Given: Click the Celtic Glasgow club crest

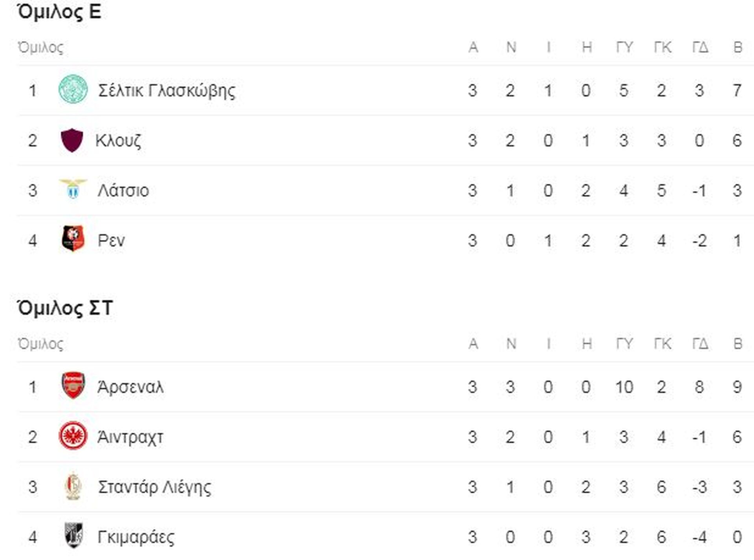Looking at the screenshot, I should click(73, 90).
